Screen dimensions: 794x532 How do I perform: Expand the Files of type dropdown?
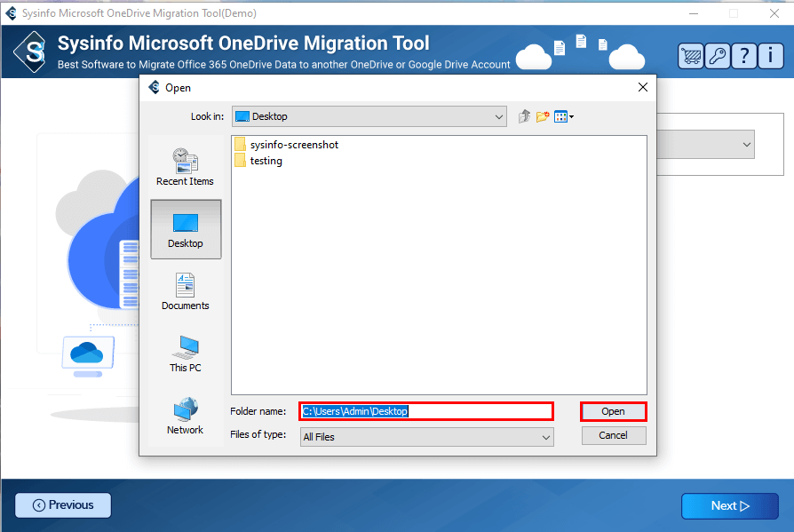pyautogui.click(x=546, y=437)
